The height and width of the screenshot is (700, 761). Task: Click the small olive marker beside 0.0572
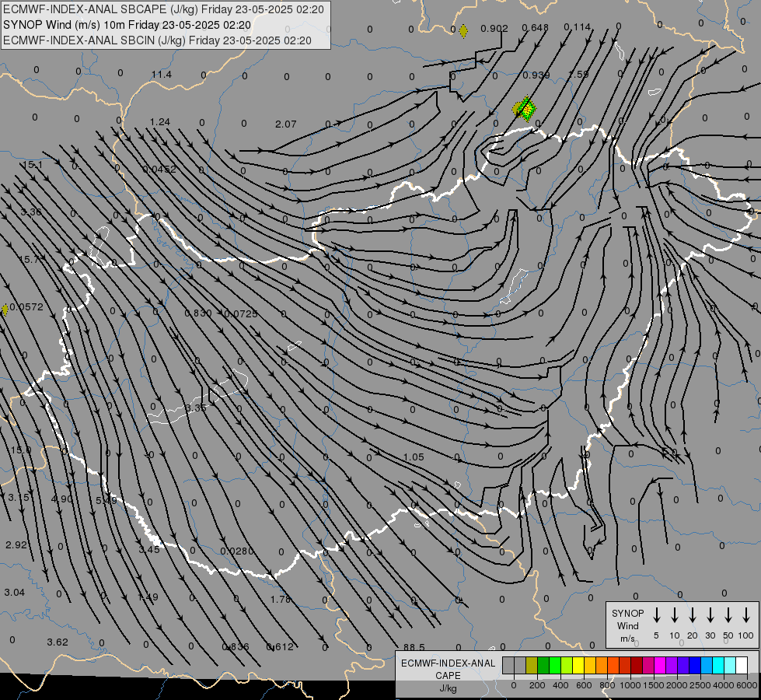coord(5,309)
